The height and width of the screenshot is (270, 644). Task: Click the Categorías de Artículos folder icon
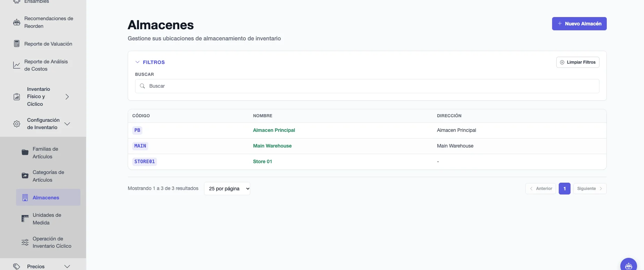tap(25, 176)
